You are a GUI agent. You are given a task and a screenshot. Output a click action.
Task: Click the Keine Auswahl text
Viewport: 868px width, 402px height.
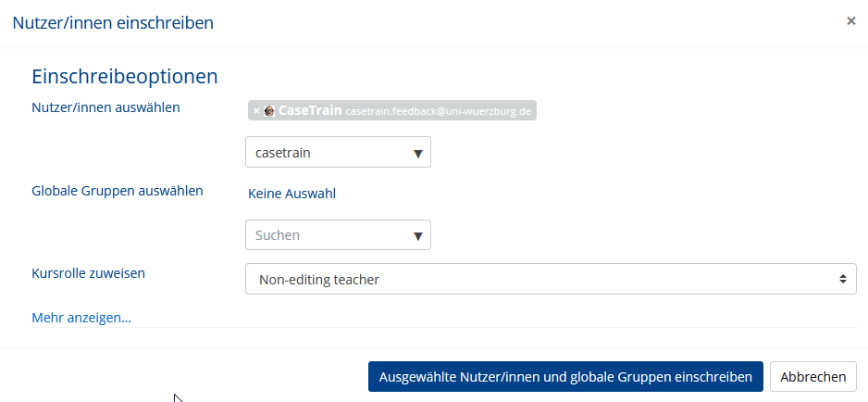coord(291,195)
